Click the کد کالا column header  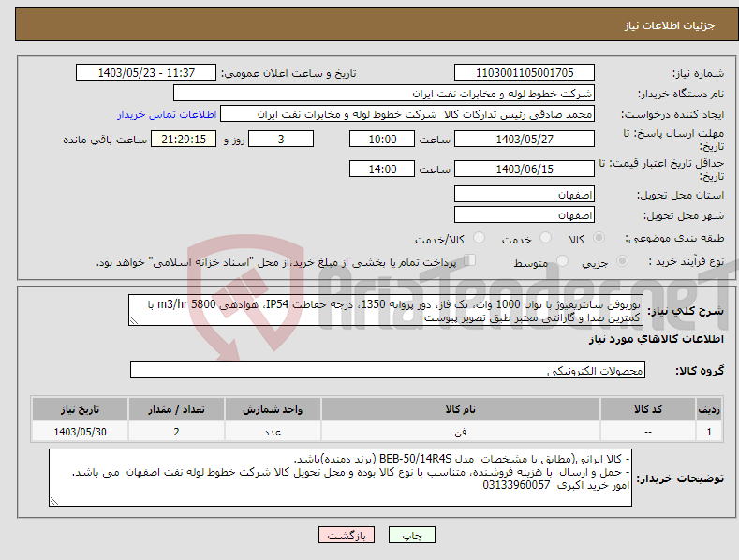[647, 409]
